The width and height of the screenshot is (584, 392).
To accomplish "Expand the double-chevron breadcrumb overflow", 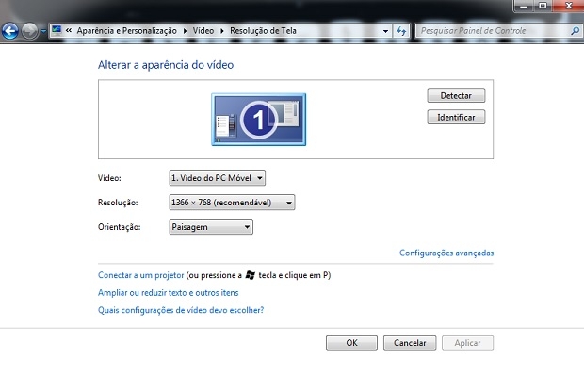I will (x=69, y=30).
